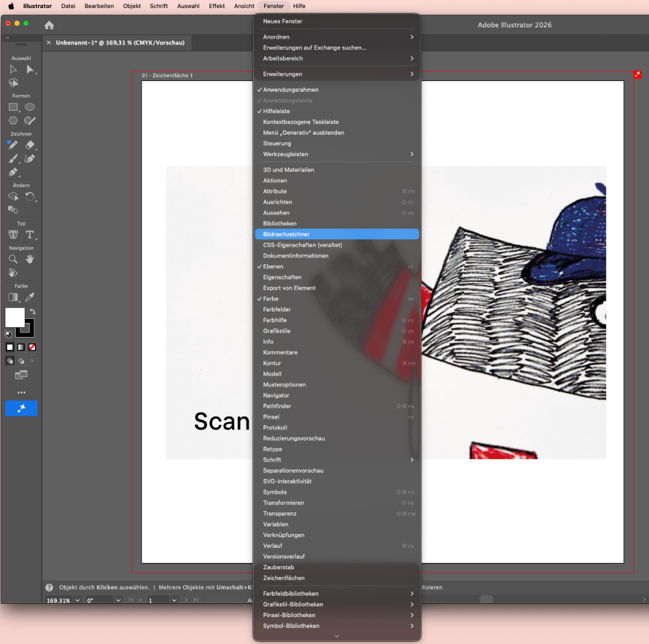649x644 pixels.
Task: Click Erweiterungen auf Exchange suchen...
Action: point(337,48)
